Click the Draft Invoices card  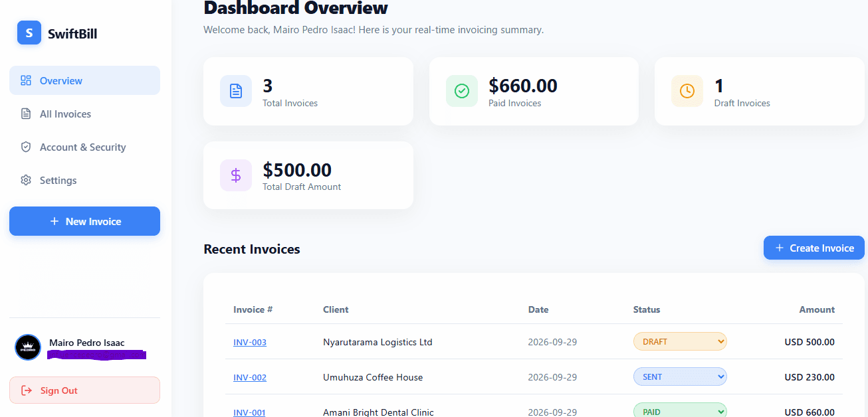[x=760, y=91]
